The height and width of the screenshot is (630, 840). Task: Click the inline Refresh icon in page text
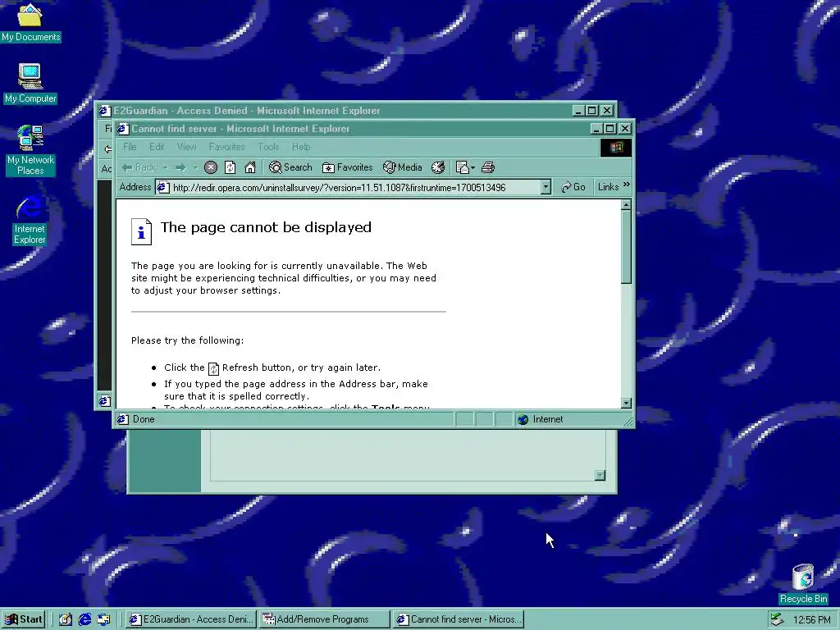[x=213, y=368]
